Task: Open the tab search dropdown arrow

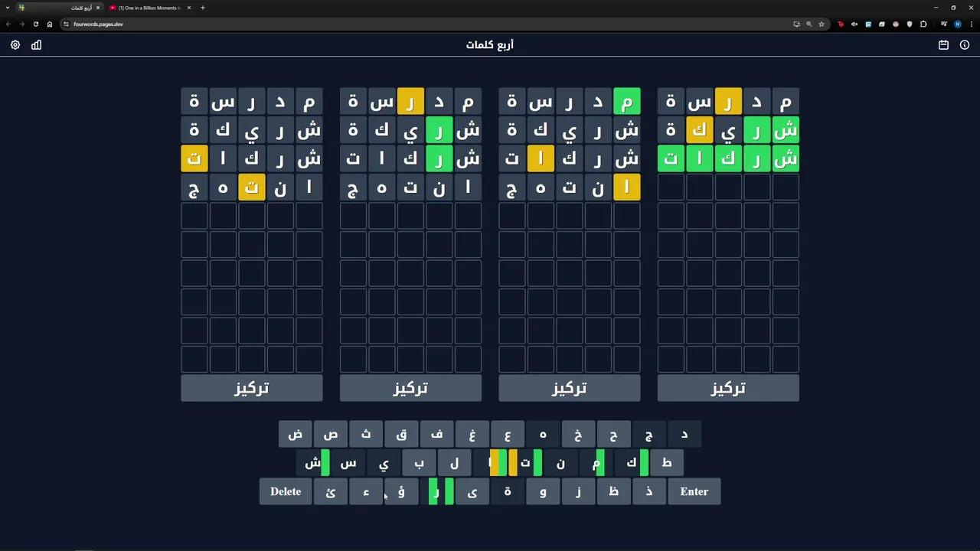Action: pos(7,8)
